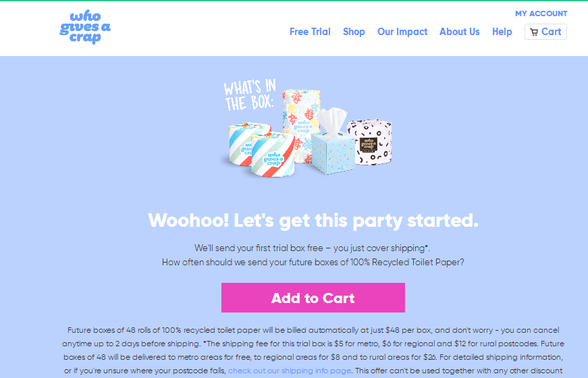The width and height of the screenshot is (588, 378).
Task: Select the front red-striped toilet roll
Action: [x=273, y=155]
